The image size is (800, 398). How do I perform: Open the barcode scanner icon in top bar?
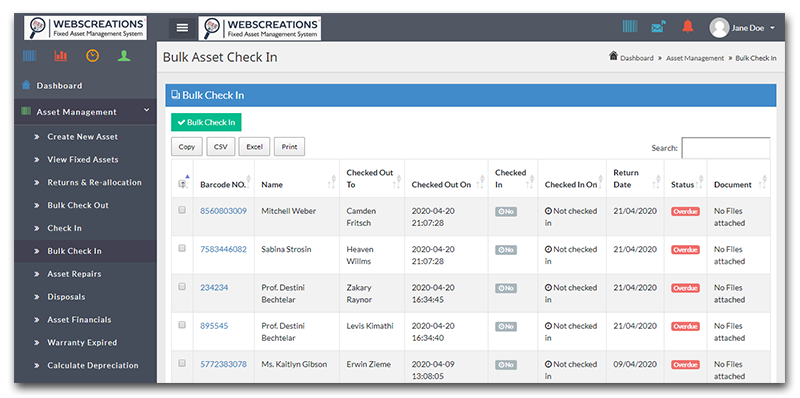[x=630, y=27]
